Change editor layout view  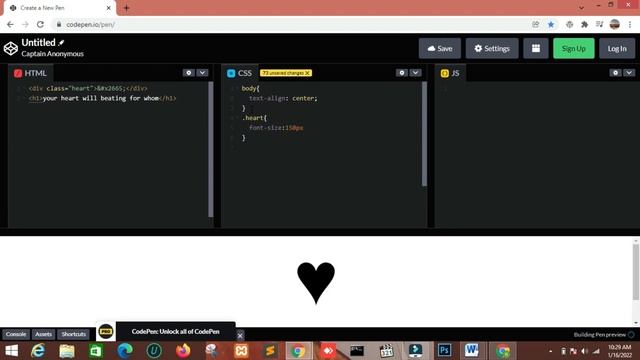coord(536,48)
